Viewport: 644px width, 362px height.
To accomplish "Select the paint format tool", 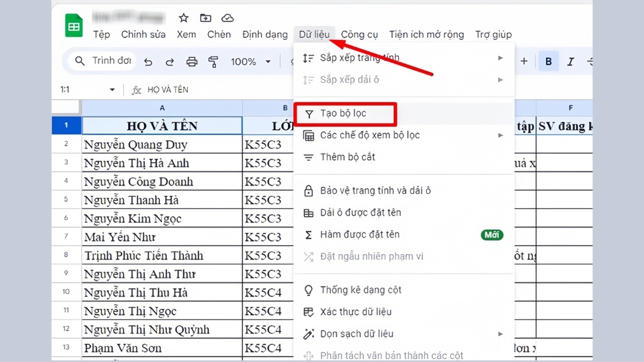I will point(214,62).
